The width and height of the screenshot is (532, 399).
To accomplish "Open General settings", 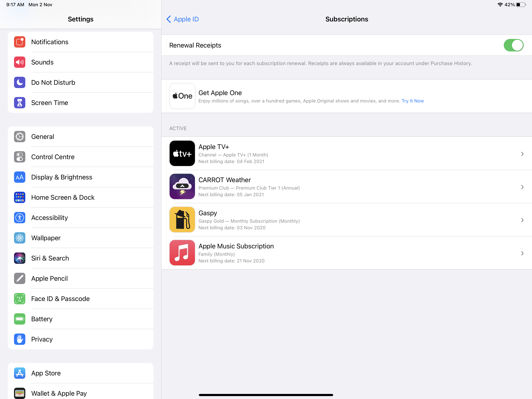I will [81, 136].
